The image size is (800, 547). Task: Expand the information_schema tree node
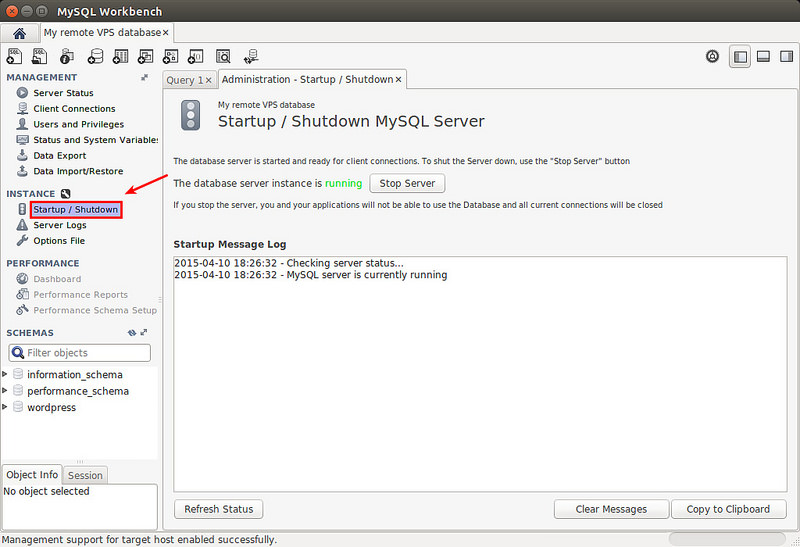click(x=5, y=374)
